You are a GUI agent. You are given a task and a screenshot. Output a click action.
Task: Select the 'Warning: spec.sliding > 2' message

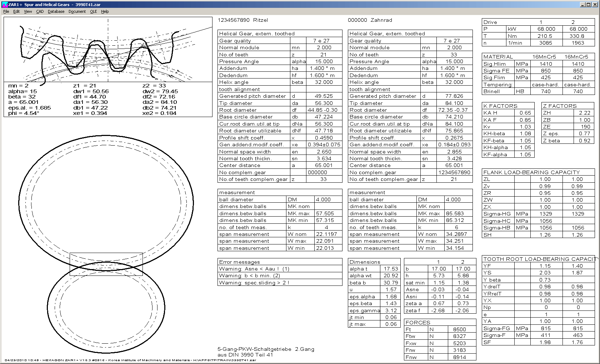tap(254, 283)
